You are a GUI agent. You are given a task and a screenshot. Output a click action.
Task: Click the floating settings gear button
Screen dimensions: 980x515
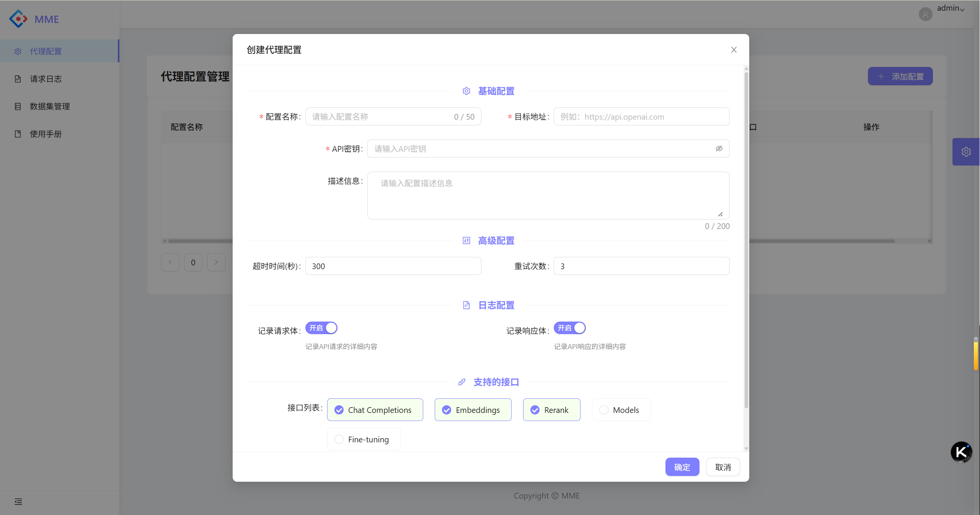coord(966,152)
